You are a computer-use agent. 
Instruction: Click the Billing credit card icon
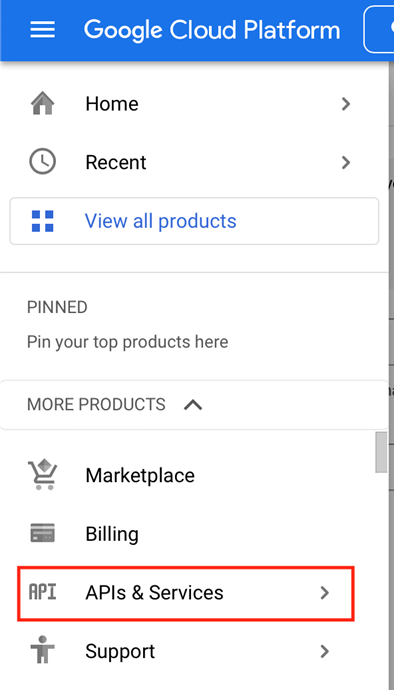pos(42,533)
